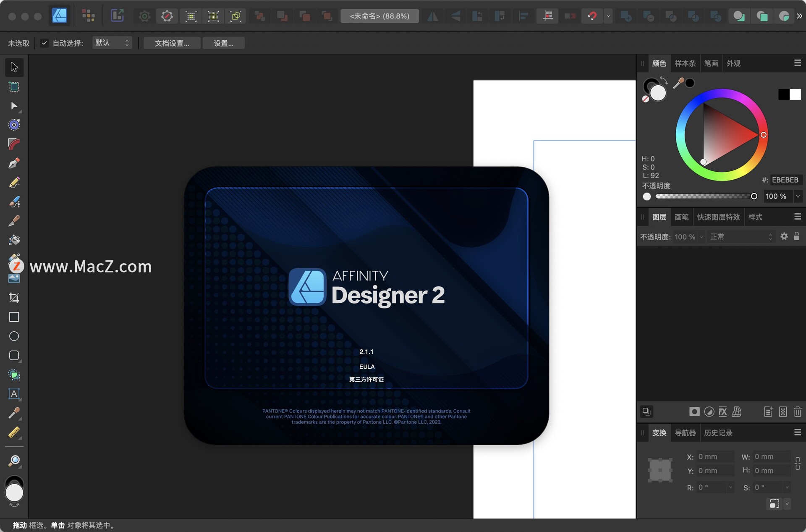Switch to the 导航器 tab
Viewport: 806px width, 532px height.
click(685, 433)
